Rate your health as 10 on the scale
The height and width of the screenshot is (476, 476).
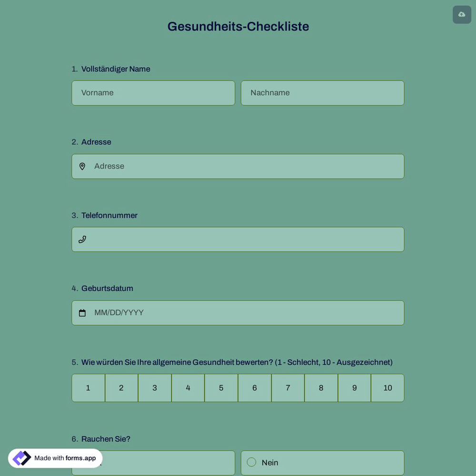[x=385, y=387]
